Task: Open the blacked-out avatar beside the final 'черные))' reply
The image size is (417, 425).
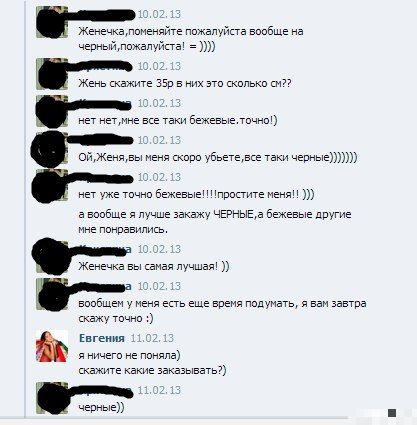Action: [52, 398]
